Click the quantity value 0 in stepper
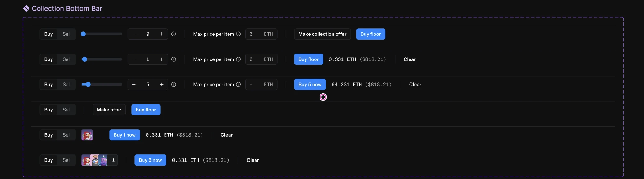 point(148,34)
